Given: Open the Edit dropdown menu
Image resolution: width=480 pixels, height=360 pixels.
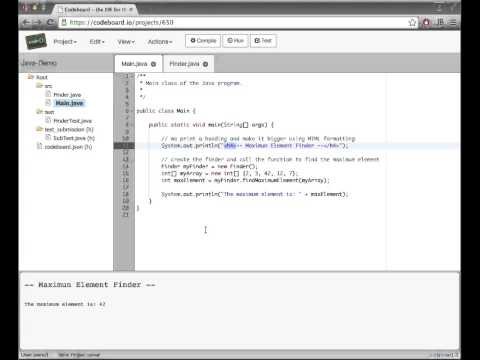Looking at the screenshot, I should tap(97, 42).
